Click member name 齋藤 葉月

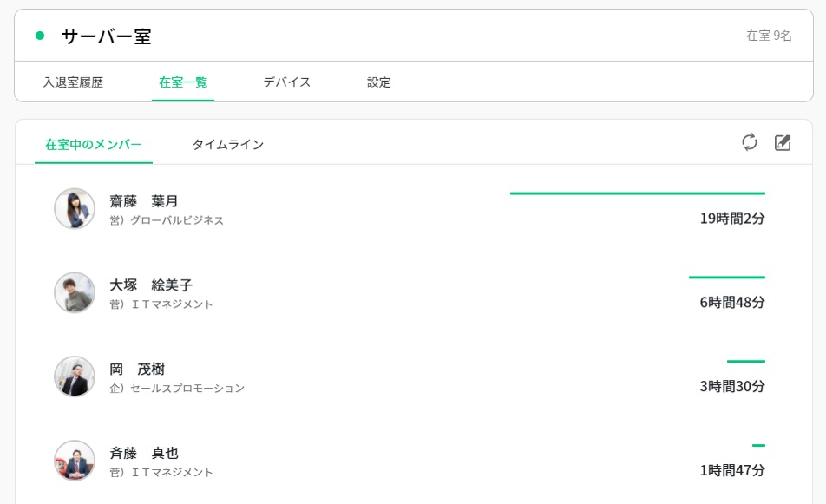(x=144, y=201)
